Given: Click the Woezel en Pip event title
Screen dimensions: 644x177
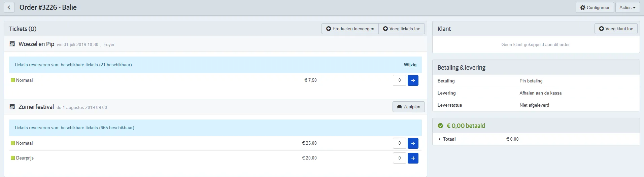Looking at the screenshot, I should click(x=36, y=44).
